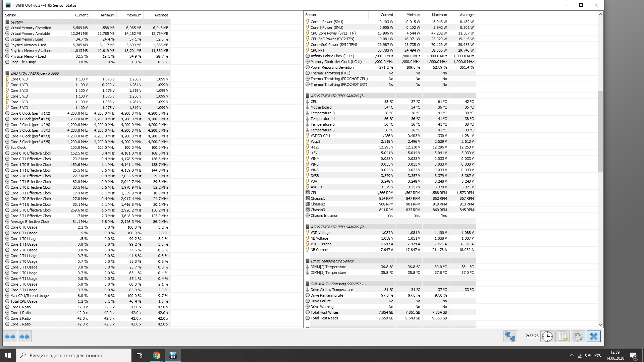
Task: Collapse the CPU AMD Ryzen 5 3600 group
Action: point(35,73)
